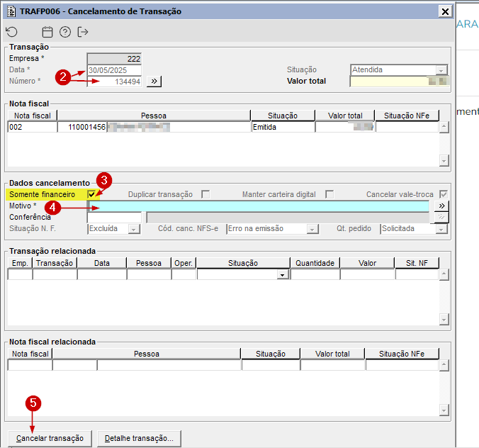This screenshot has height=448, width=479.
Task: Click the Transação column header
Action: [x=55, y=263]
